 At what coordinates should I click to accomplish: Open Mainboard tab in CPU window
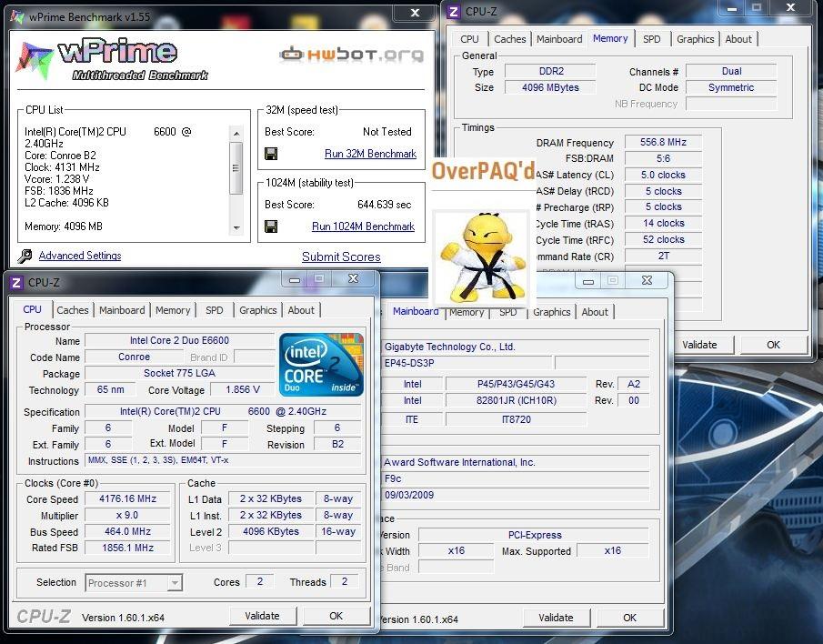pyautogui.click(x=122, y=310)
